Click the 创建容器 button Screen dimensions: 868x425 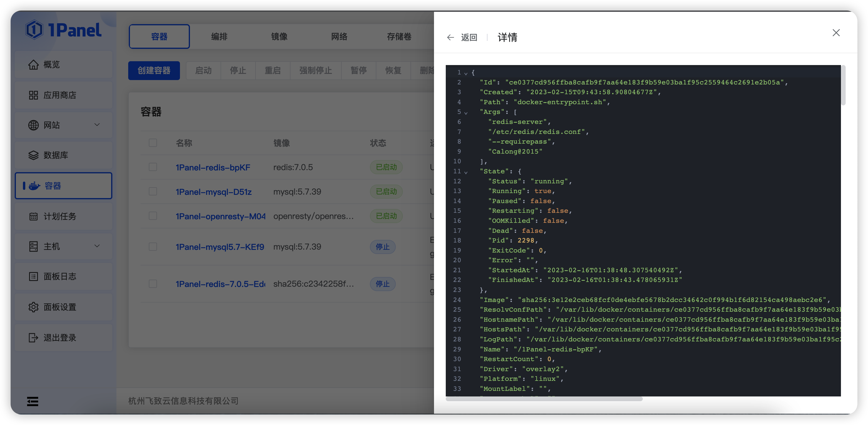point(154,71)
